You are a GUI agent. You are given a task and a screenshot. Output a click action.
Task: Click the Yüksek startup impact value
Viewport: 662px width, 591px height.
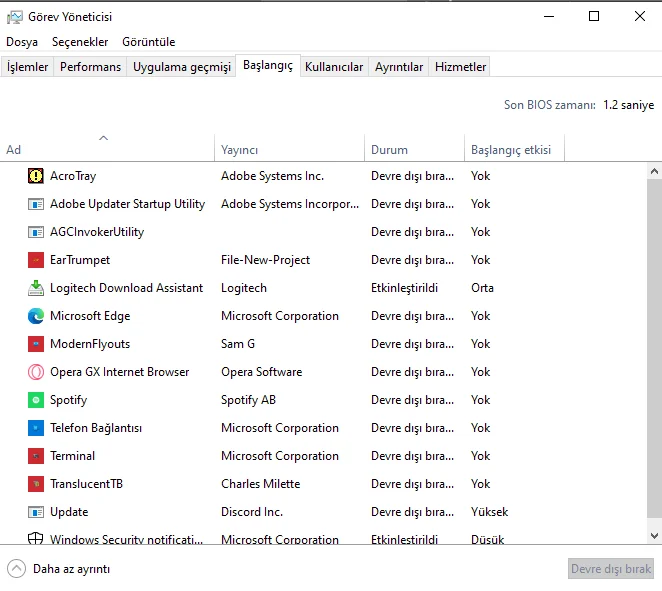489,512
